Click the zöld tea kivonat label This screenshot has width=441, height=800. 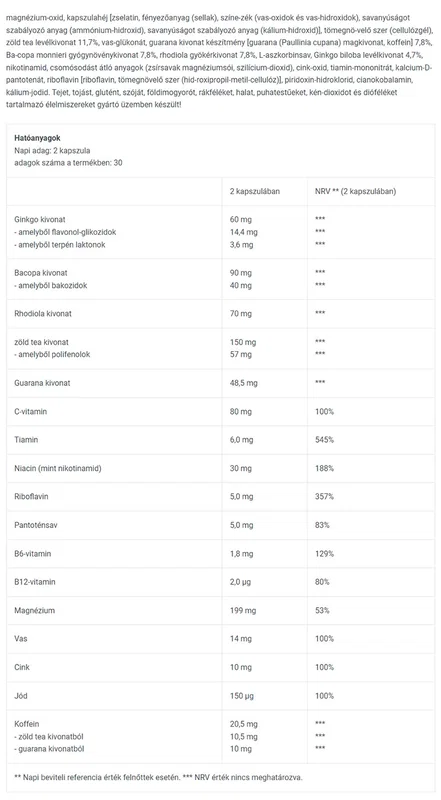41,342
